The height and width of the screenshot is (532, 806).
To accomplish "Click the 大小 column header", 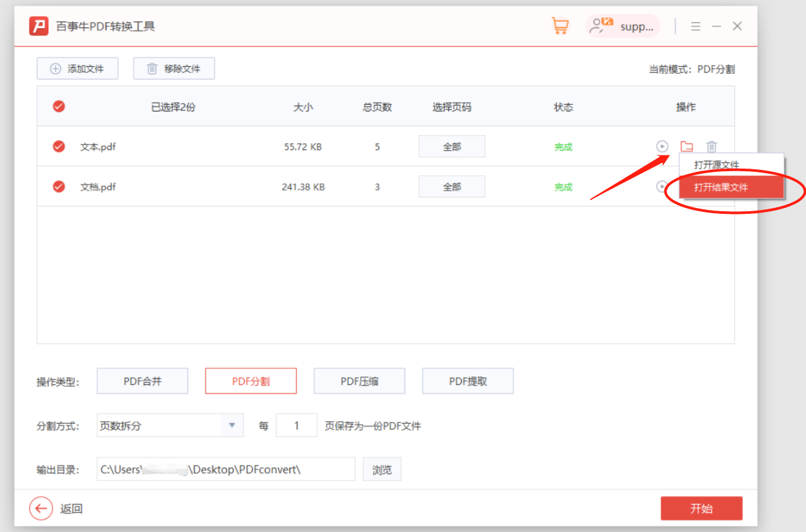I will (303, 107).
